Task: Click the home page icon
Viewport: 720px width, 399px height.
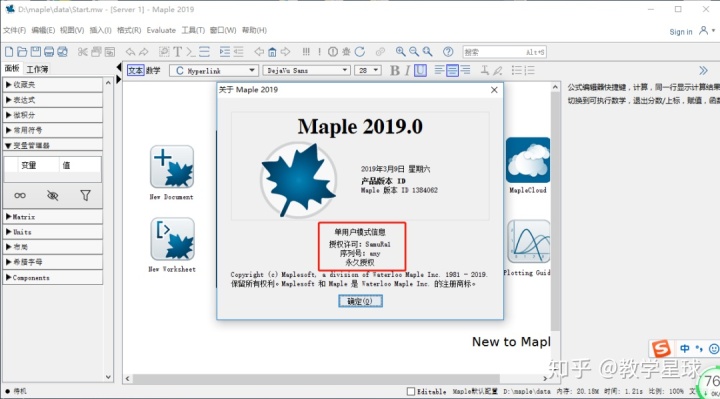Action: coord(272,52)
